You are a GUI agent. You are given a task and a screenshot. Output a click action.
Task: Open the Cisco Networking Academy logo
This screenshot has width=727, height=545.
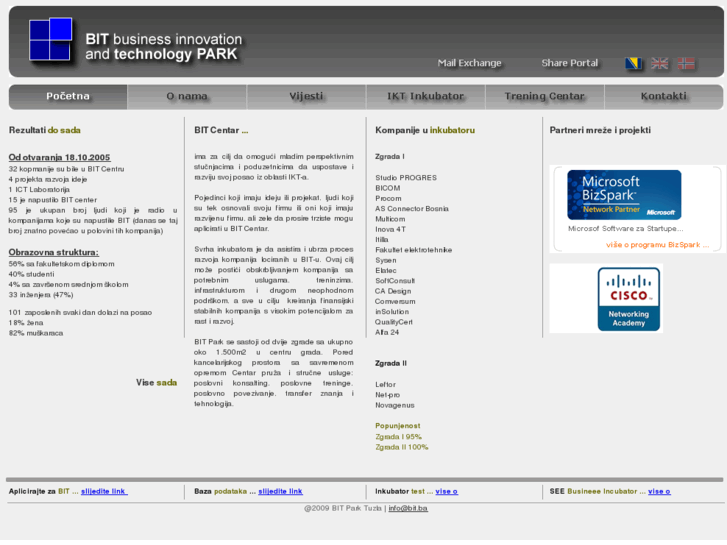coord(629,299)
